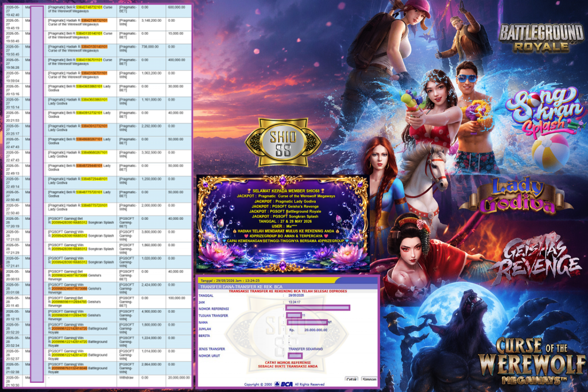Click the 19:45:19 timestamp cell
588x392 pixels.
point(13,24)
